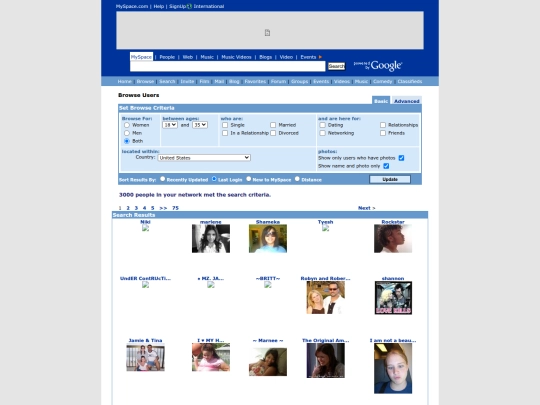Click the Search button
This screenshot has height=405, width=540.
click(x=336, y=66)
